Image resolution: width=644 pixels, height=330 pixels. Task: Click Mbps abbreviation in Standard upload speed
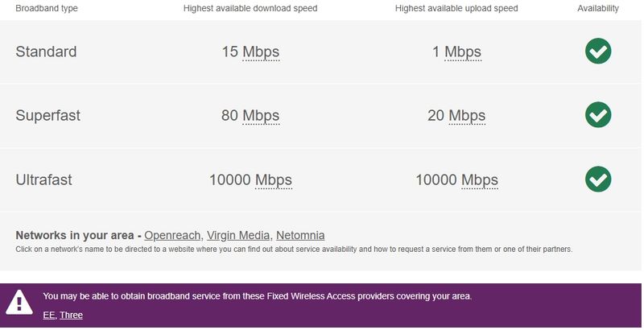tap(463, 52)
